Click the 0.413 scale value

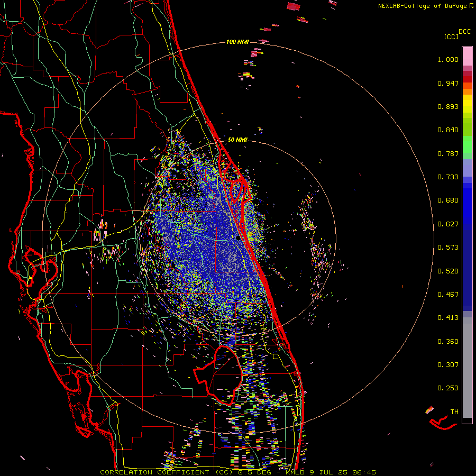pyautogui.click(x=448, y=318)
